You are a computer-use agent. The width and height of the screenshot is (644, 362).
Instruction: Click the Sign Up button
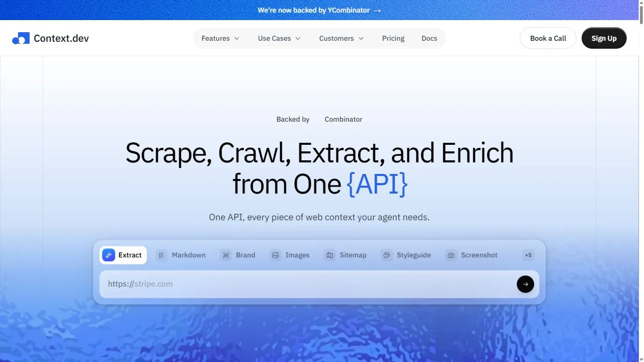[604, 38]
